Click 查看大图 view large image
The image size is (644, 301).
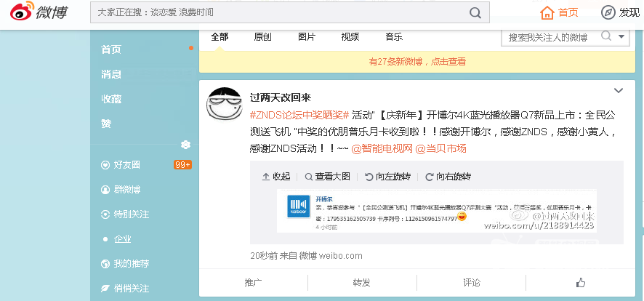(x=327, y=177)
